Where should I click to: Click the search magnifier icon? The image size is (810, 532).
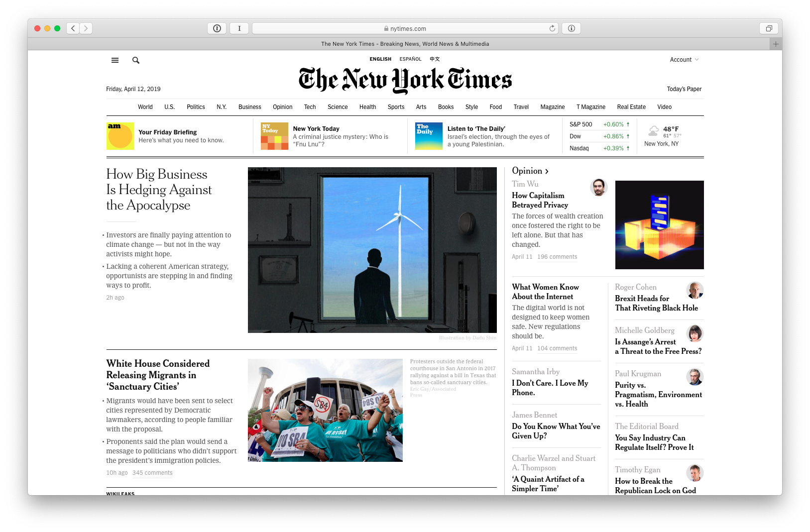tap(136, 60)
